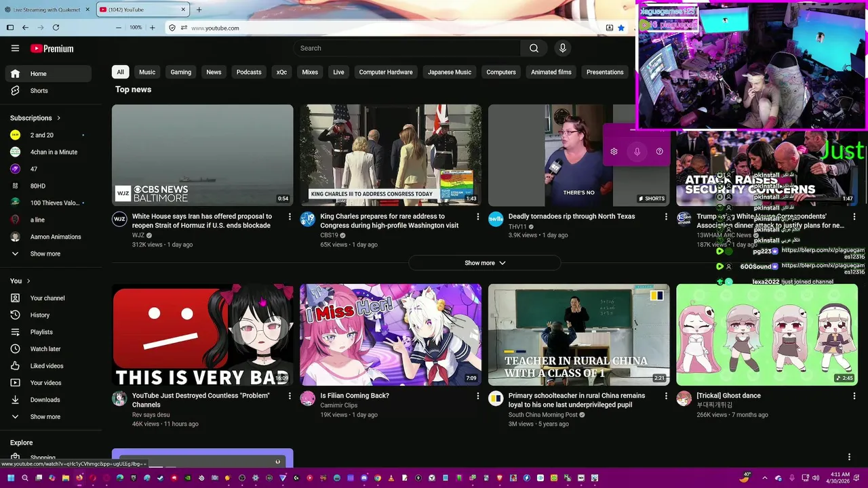Open Playlists in the sidebar
Screen dimensions: 868x488
[x=48, y=332]
